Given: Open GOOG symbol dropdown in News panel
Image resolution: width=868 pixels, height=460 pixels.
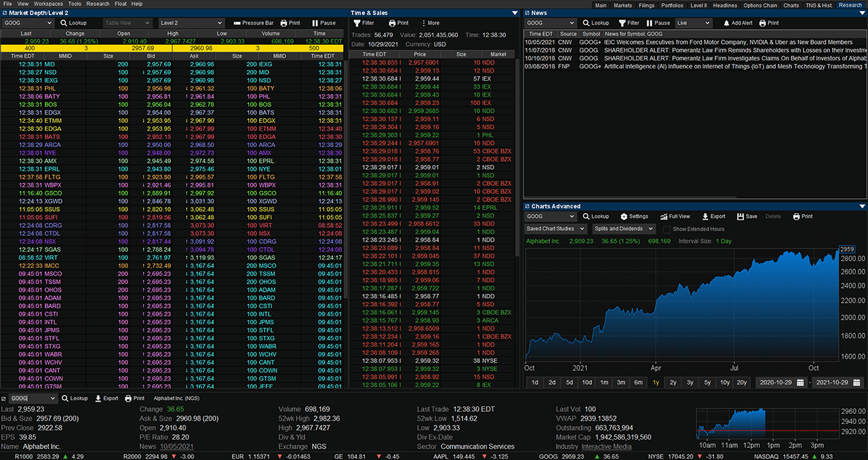Looking at the screenshot, I should point(550,22).
